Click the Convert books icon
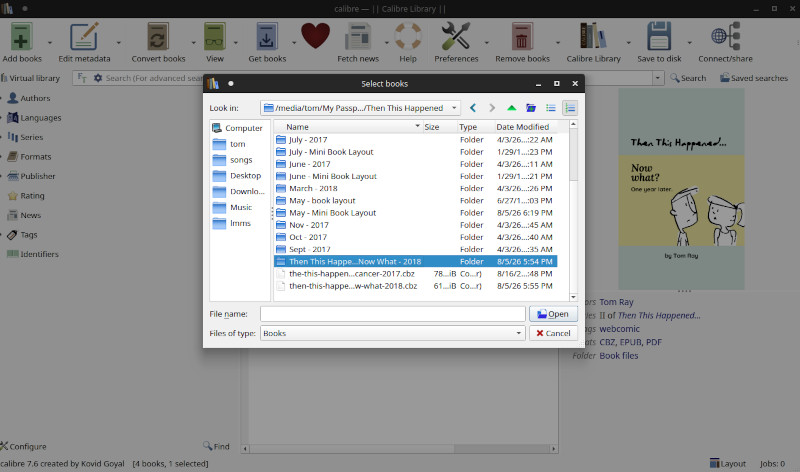800x472 pixels. (x=158, y=37)
